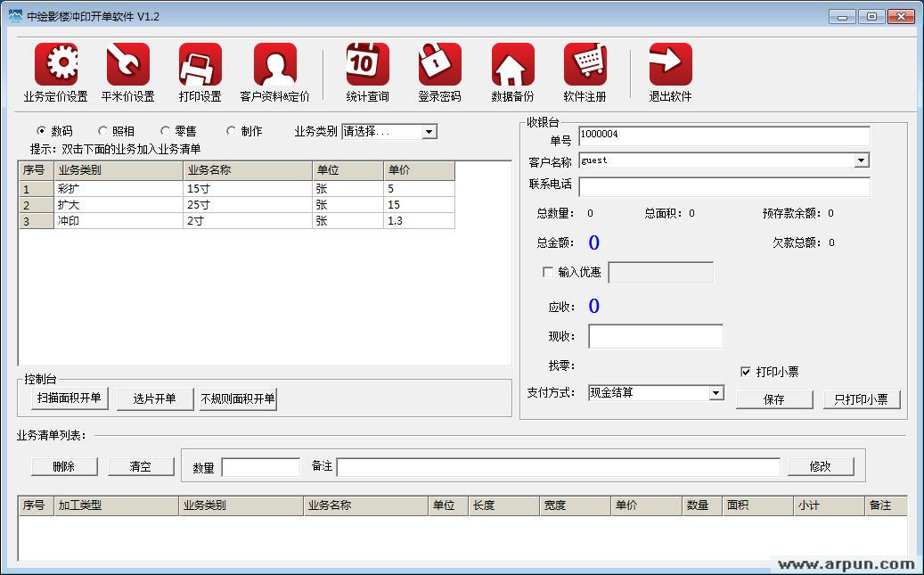Open 打印设置 printer icon

pos(200,65)
